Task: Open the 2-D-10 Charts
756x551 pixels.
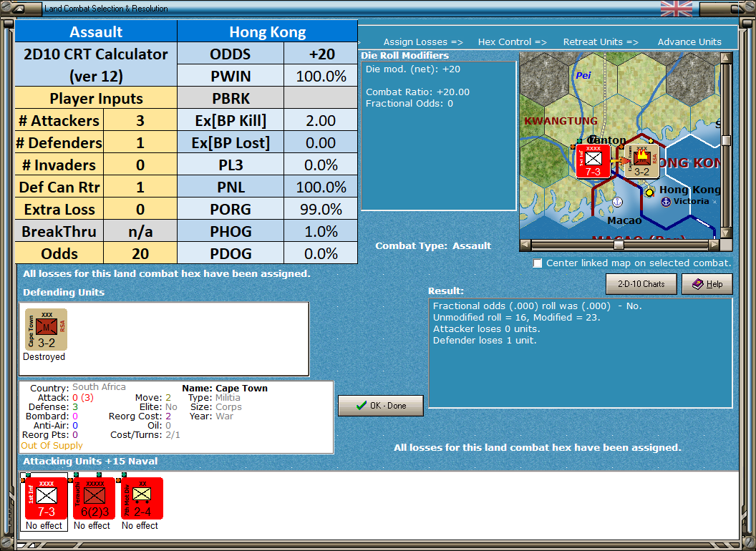Action: tap(641, 284)
